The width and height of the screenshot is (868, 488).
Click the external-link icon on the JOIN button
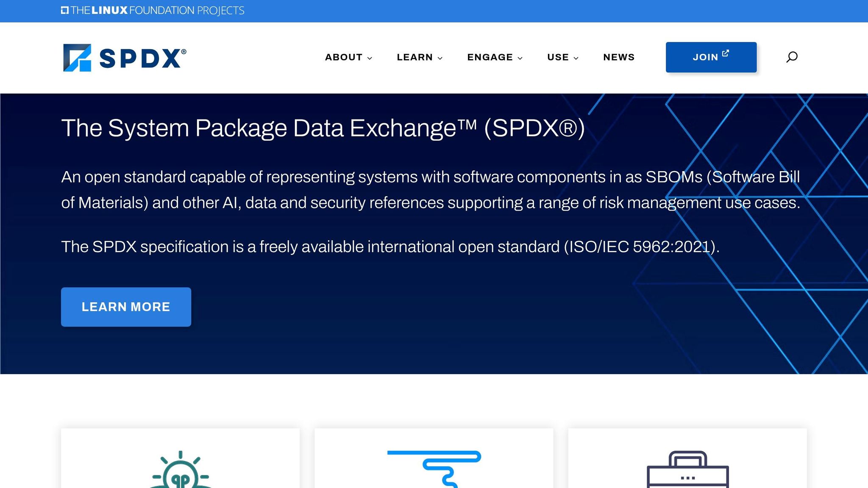pos(726,53)
